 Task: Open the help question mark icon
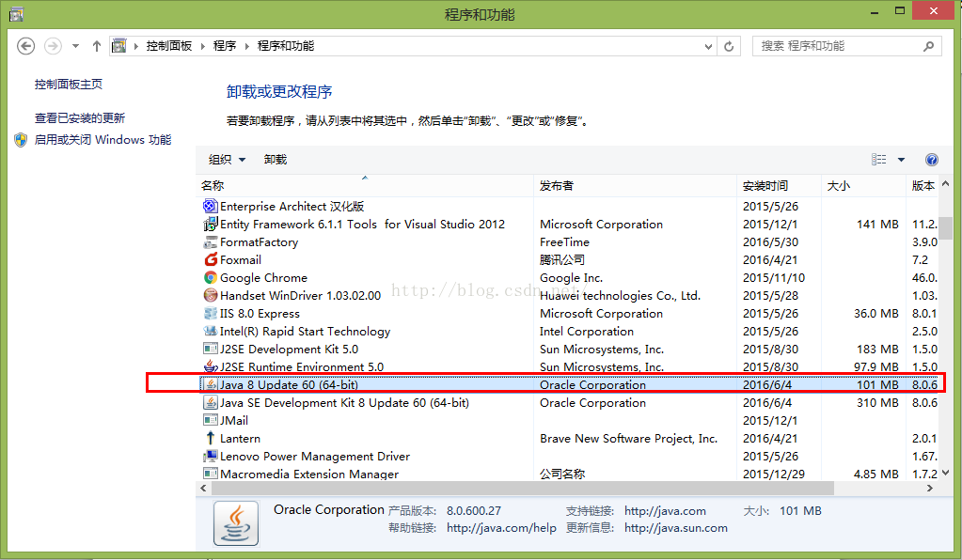(x=931, y=160)
